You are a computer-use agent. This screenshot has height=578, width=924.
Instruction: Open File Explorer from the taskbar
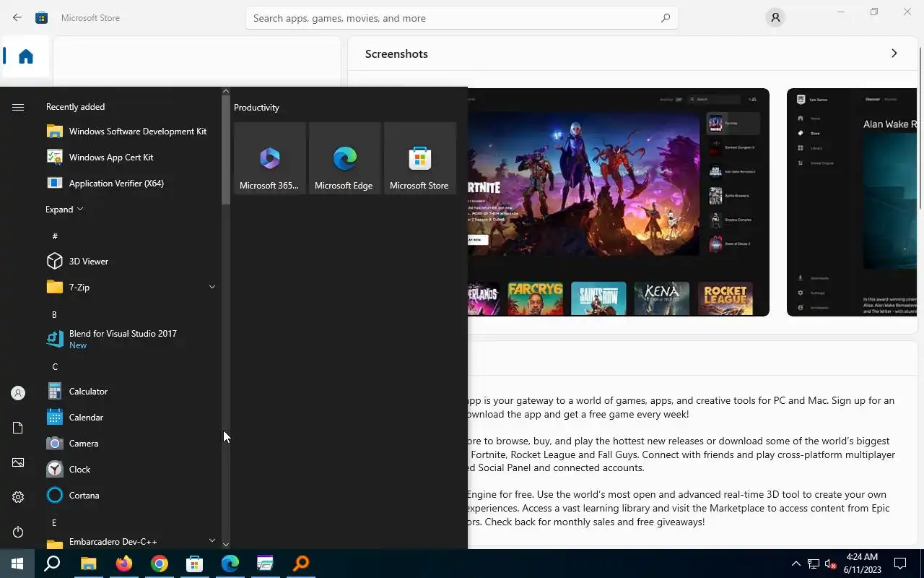(88, 564)
